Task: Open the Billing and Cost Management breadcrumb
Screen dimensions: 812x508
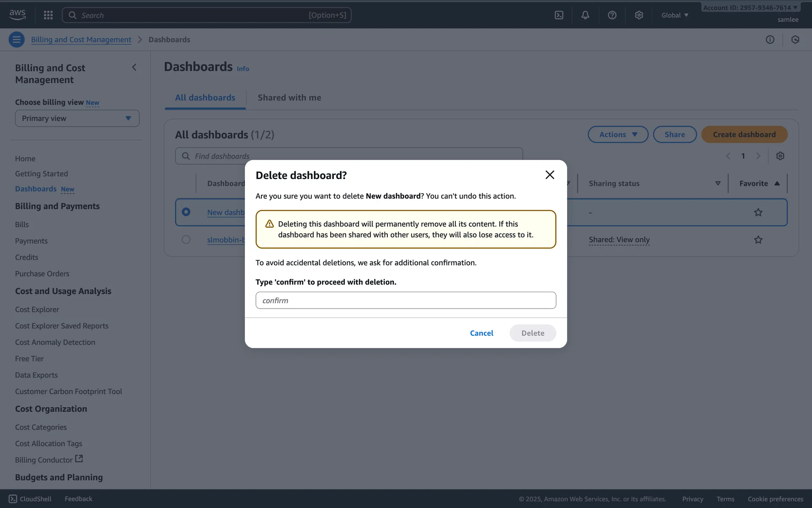Action: [81, 40]
